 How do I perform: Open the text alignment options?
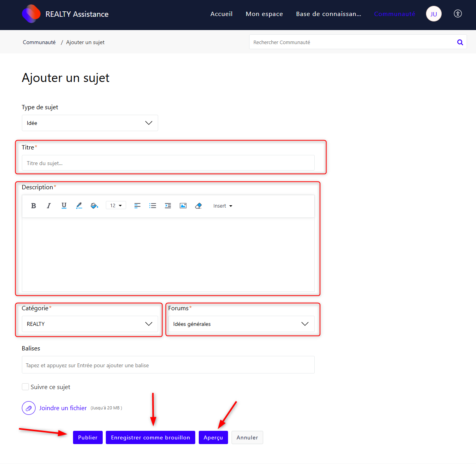[x=137, y=206]
